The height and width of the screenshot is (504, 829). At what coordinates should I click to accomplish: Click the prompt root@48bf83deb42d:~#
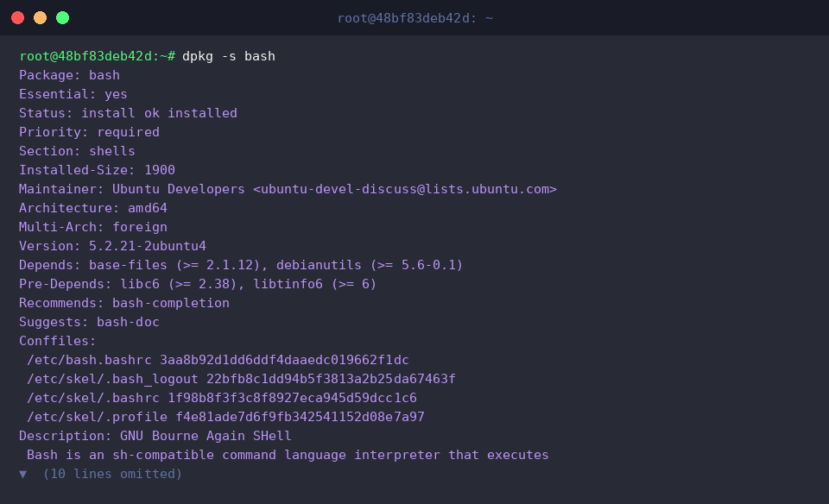pyautogui.click(x=98, y=56)
